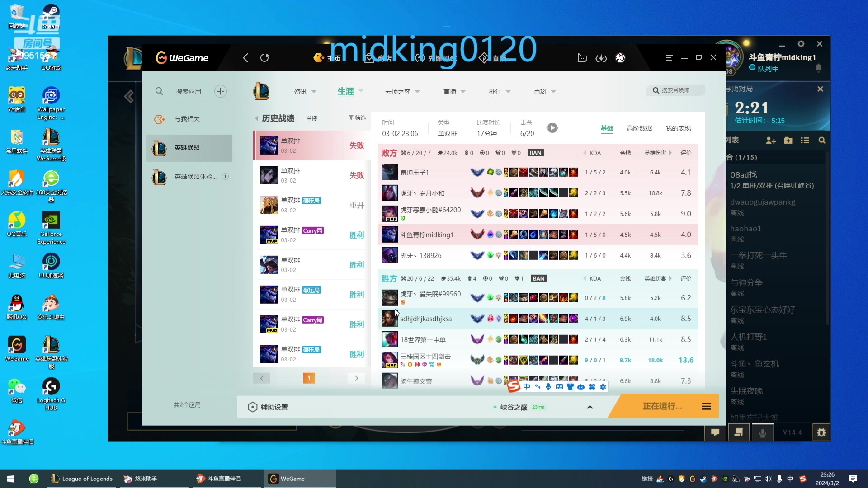The width and height of the screenshot is (868, 488).
Task: Select 高阶数据 (Advanced Stats) tab
Action: (x=639, y=128)
